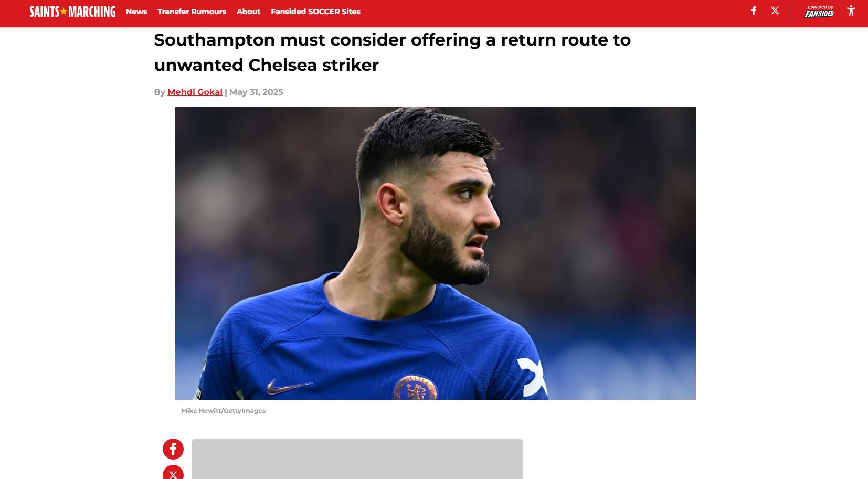This screenshot has width=868, height=479.
Task: Open author Mehdi Gokal's profile link
Action: (x=195, y=92)
